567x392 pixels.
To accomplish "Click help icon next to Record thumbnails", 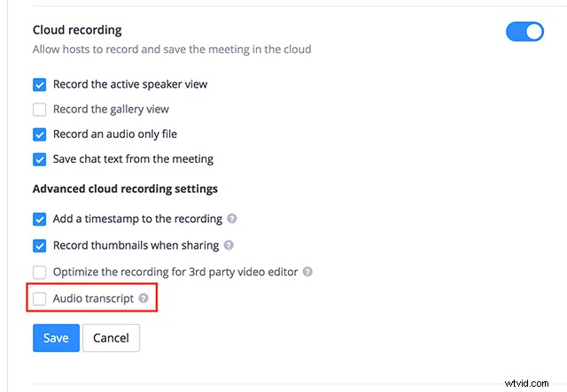I will [x=229, y=245].
